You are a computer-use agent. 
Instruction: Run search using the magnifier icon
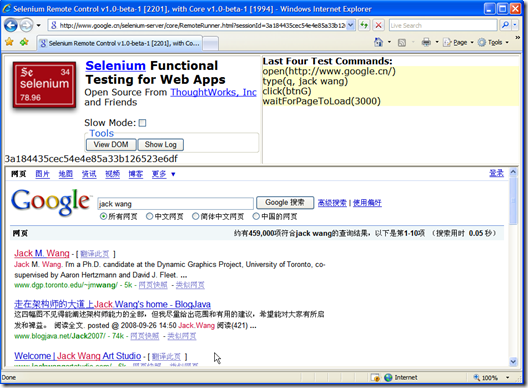click(505, 25)
